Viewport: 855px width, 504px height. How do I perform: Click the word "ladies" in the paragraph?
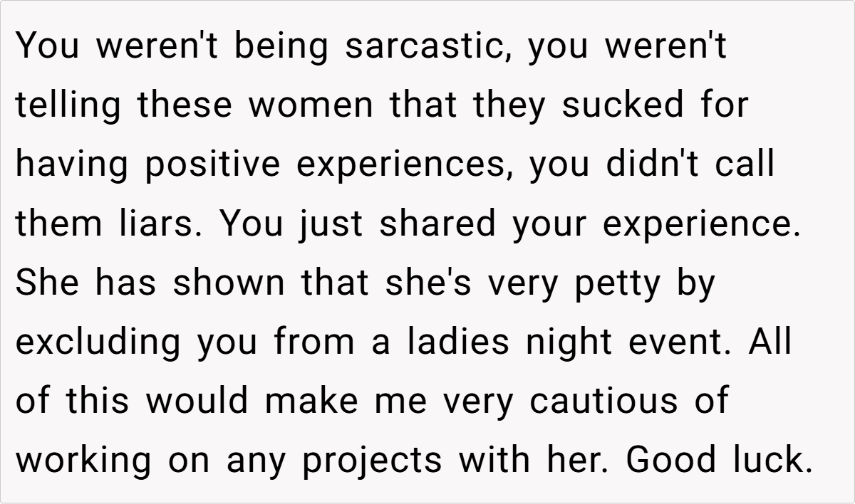[458, 342]
